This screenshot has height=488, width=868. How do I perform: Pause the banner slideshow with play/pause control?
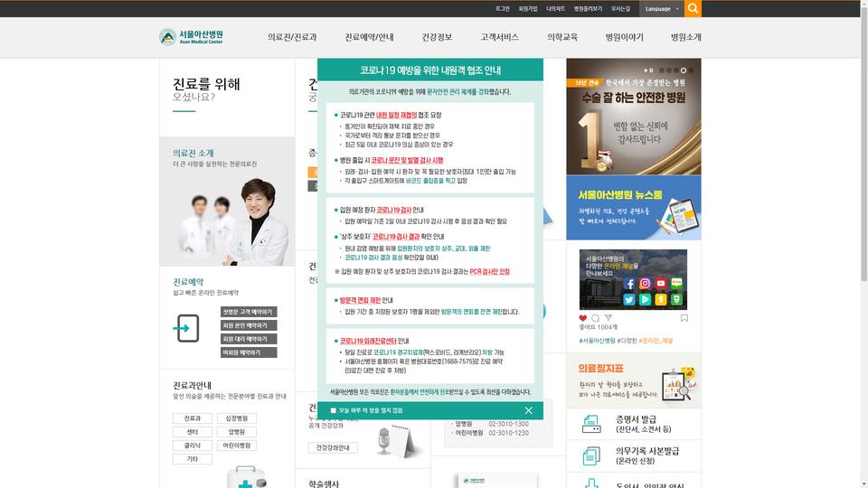648,70
